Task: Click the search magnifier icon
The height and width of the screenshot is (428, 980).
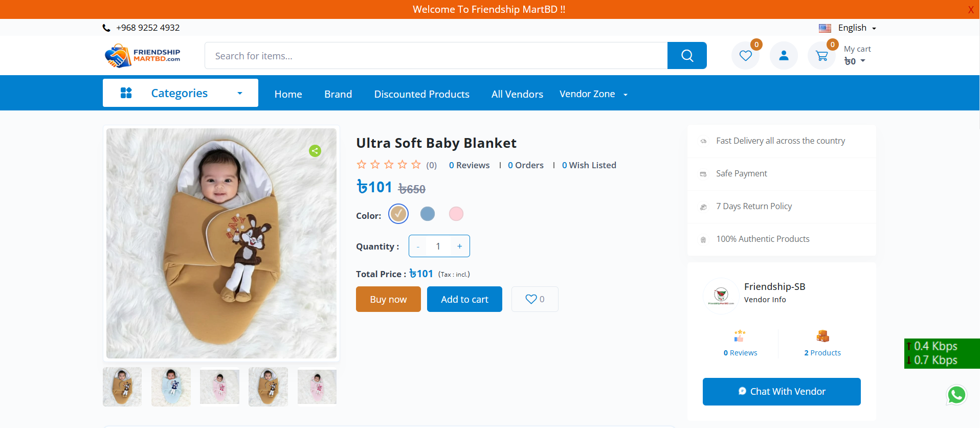Action: (x=687, y=56)
